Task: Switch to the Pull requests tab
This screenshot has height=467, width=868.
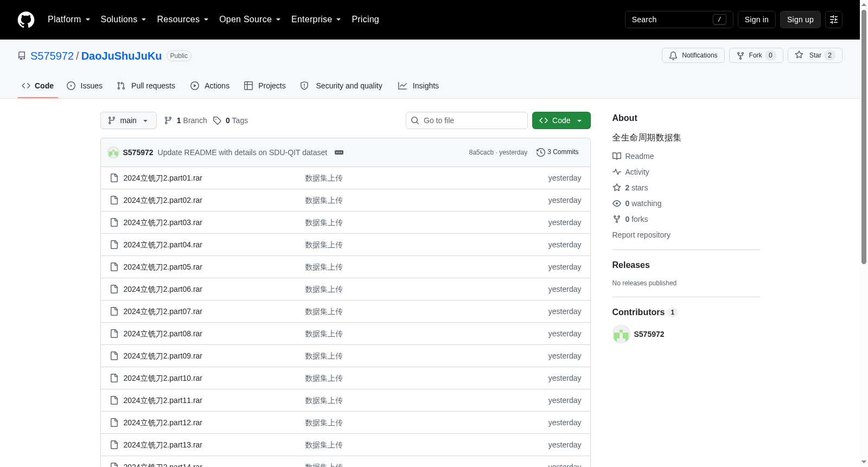Action: click(x=146, y=86)
